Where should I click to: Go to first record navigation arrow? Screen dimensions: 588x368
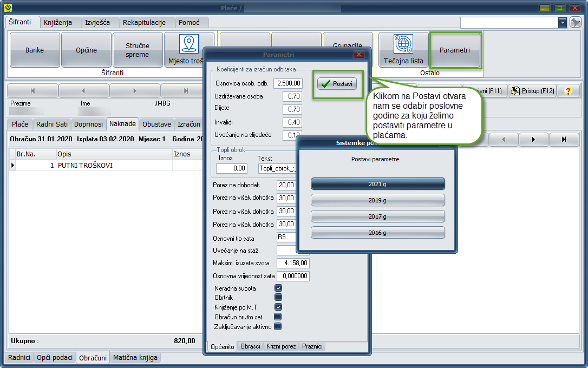32,91
